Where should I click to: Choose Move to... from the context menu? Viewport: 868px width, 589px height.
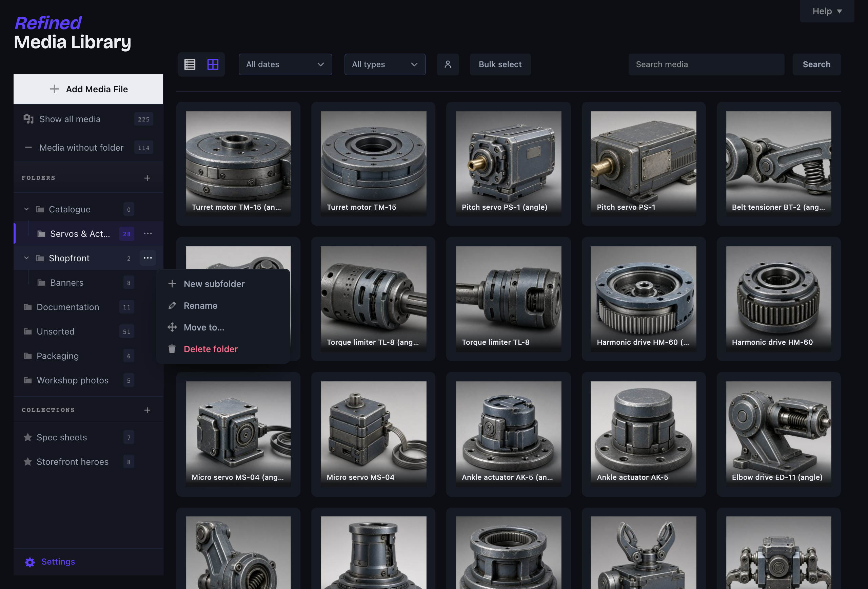point(223,327)
